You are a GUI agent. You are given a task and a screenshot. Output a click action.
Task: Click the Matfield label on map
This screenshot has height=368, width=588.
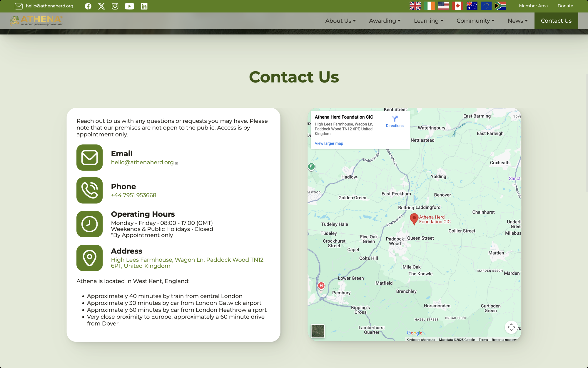point(384,283)
